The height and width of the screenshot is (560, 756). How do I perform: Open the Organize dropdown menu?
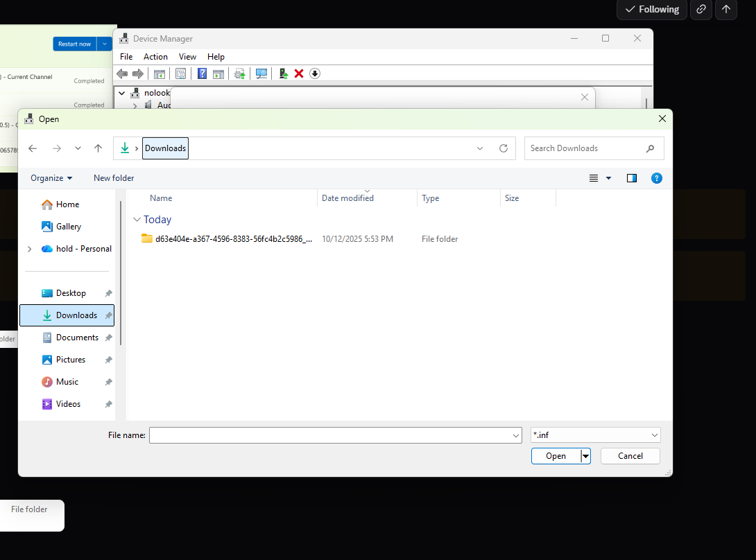pos(51,178)
